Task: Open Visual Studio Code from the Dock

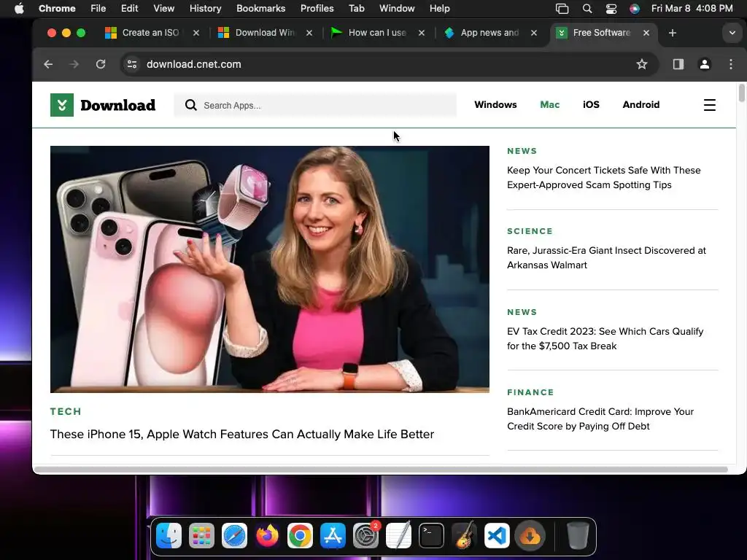Action: [497, 536]
